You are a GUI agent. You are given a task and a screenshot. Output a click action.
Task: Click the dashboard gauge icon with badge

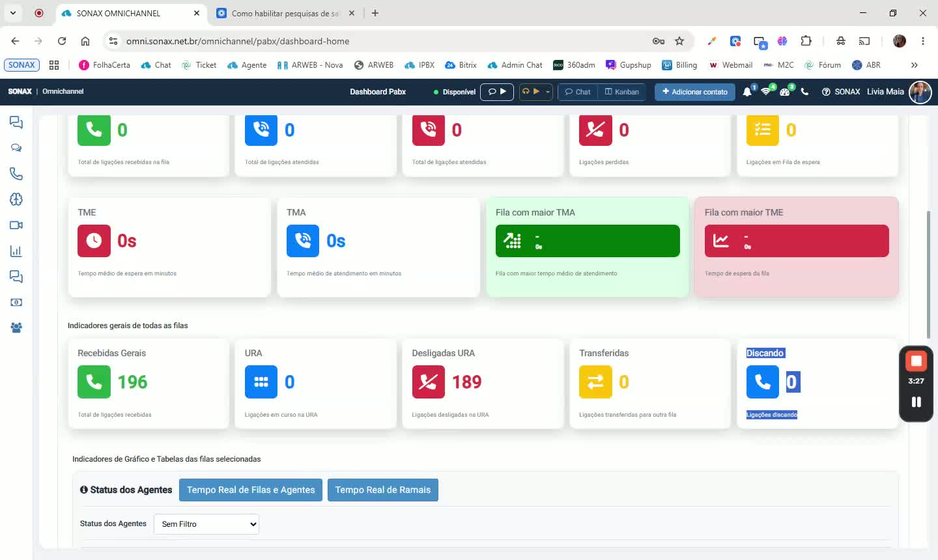coord(785,92)
